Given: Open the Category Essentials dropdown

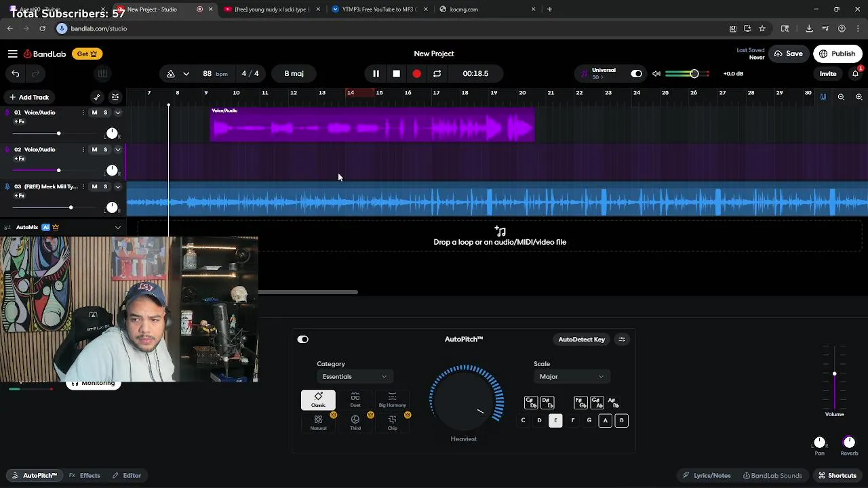Looking at the screenshot, I should click(x=354, y=377).
